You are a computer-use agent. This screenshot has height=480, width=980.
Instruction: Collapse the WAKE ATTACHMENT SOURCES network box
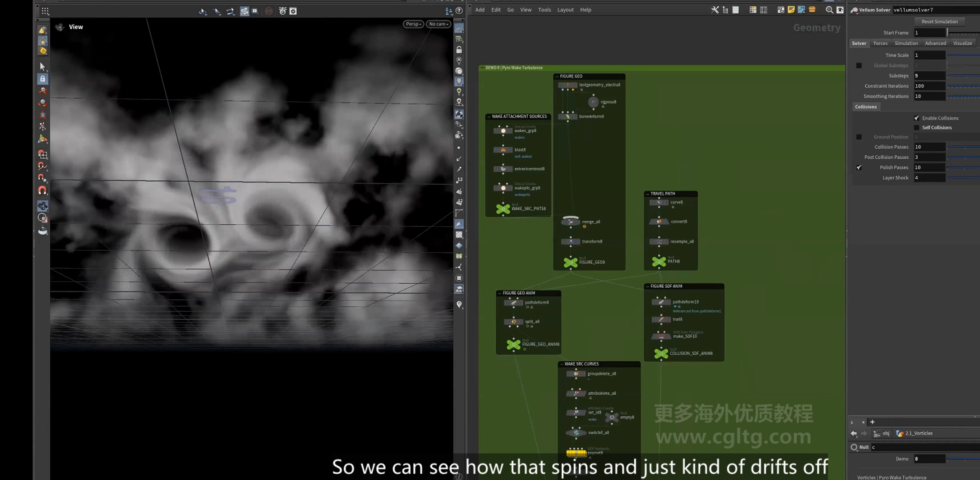[x=489, y=116]
